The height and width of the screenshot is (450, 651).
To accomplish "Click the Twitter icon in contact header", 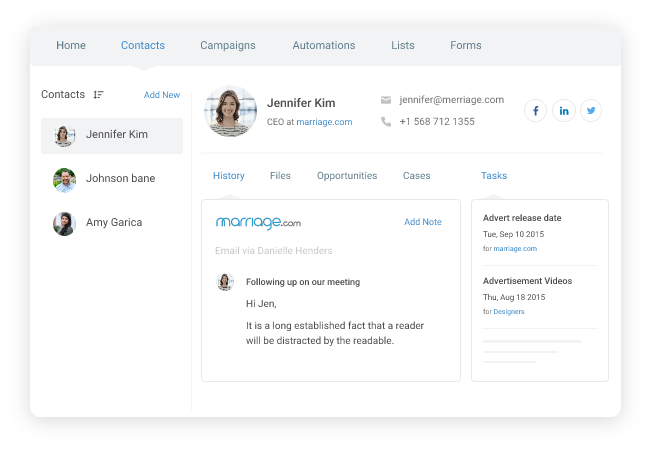I will coord(591,111).
